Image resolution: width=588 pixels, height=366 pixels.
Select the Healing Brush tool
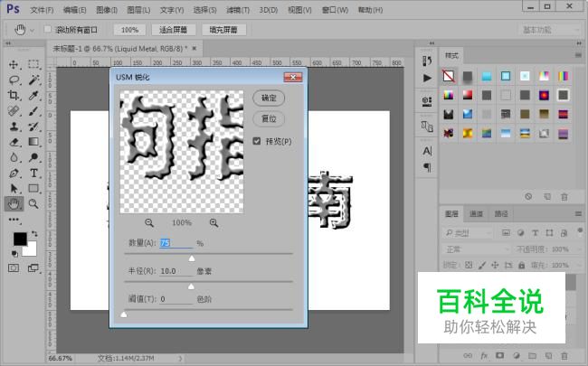point(14,111)
